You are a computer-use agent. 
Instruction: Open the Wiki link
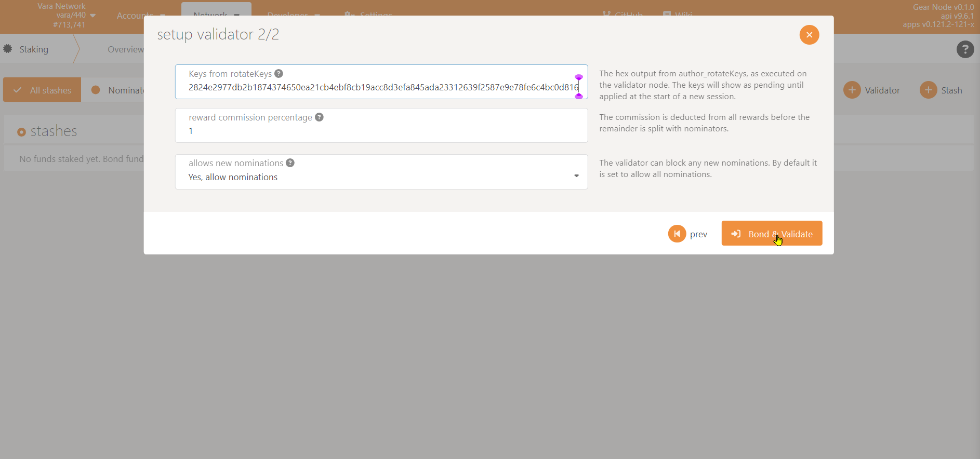(x=678, y=15)
